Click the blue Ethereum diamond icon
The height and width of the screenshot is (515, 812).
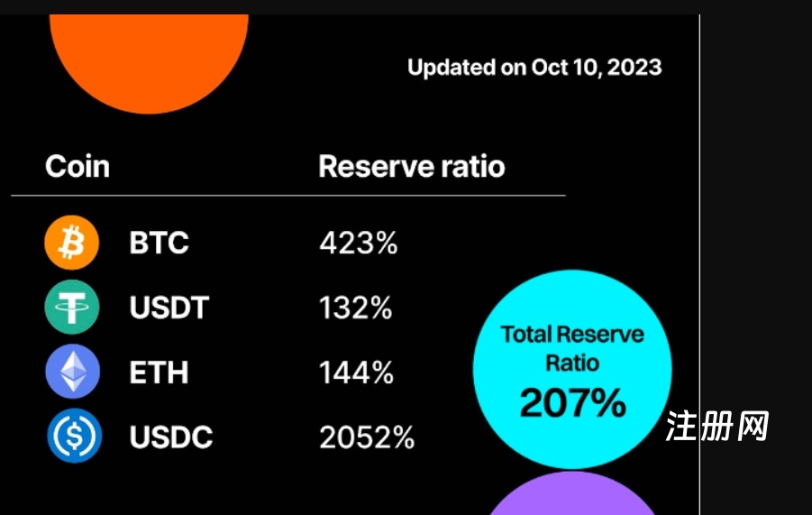point(72,372)
